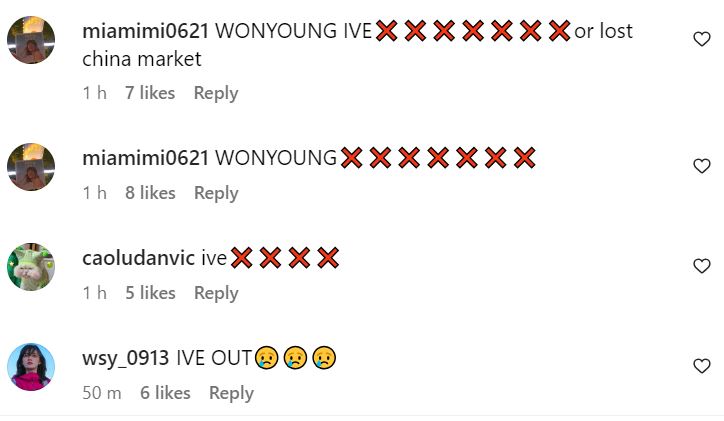Open wsy_0913's profile picture
This screenshot has width=724, height=421.
31,367
